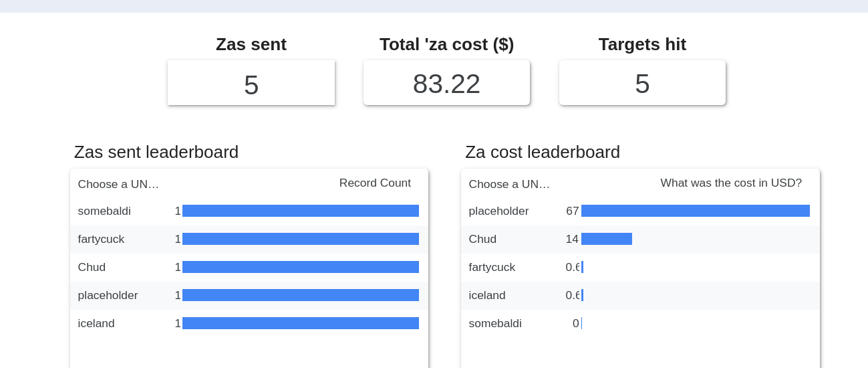868x368 pixels.
Task: Click the Total 'za cost scorecard showing 83.22
Action: (446, 84)
